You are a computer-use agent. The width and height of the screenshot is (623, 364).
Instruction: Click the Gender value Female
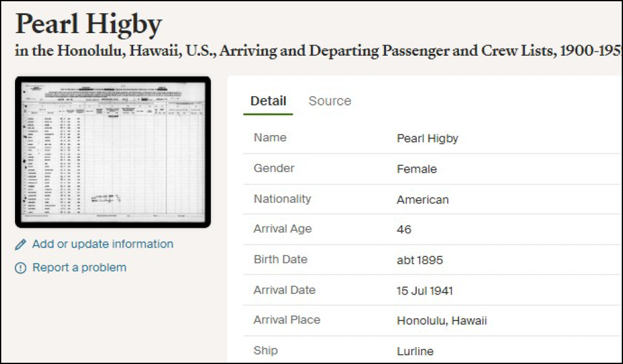pyautogui.click(x=417, y=169)
